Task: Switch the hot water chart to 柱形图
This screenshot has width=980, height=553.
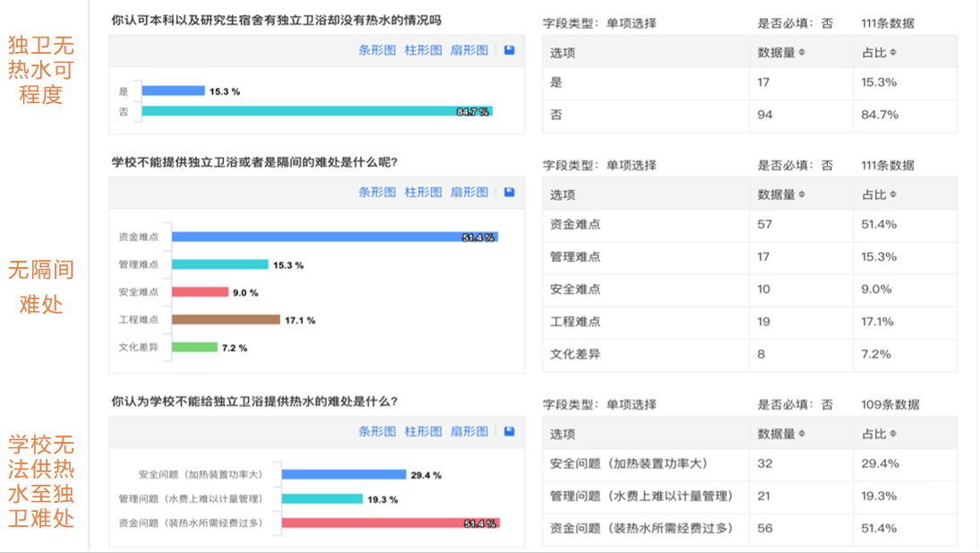Action: [x=423, y=430]
